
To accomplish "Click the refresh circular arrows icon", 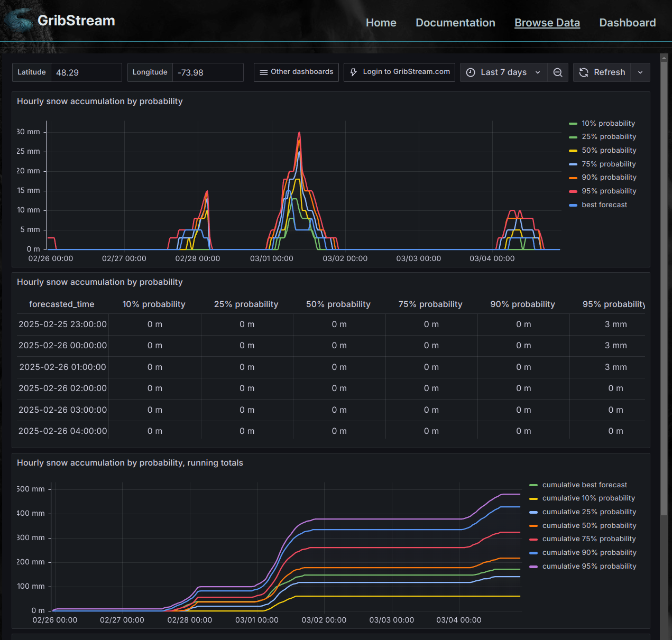I will (584, 72).
